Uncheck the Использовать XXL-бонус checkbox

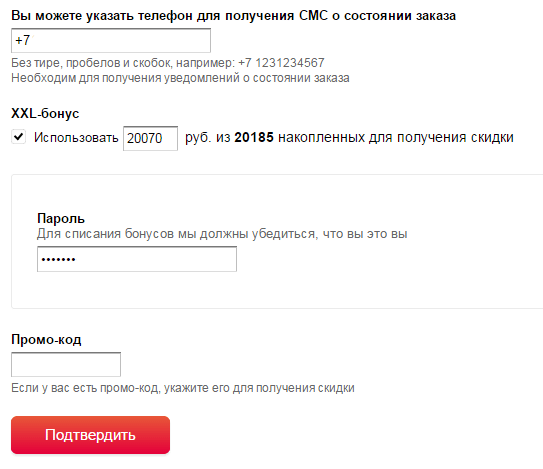pyautogui.click(x=18, y=137)
